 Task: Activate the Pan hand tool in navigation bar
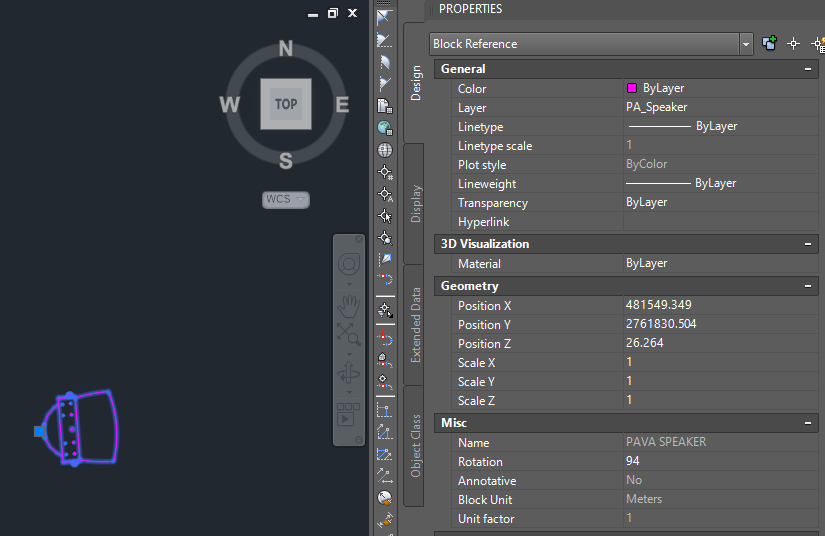[x=348, y=306]
